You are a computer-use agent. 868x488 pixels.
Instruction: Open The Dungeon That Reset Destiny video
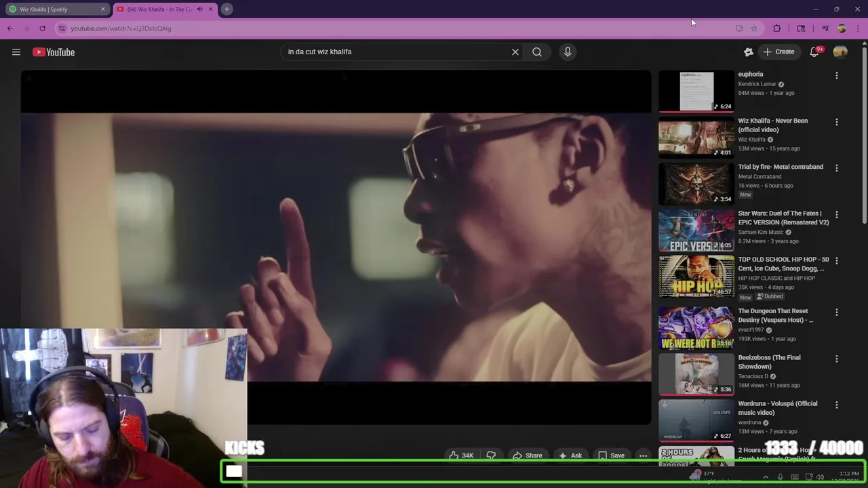point(696,328)
